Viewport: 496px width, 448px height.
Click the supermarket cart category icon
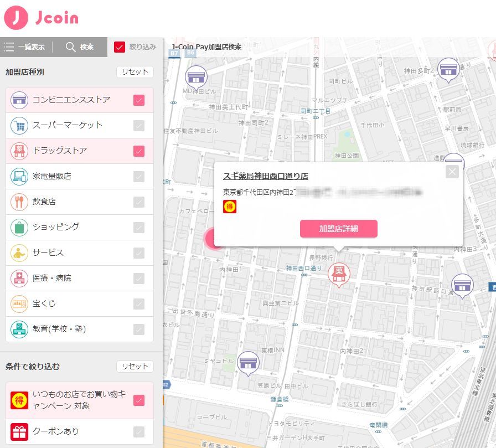[19, 126]
